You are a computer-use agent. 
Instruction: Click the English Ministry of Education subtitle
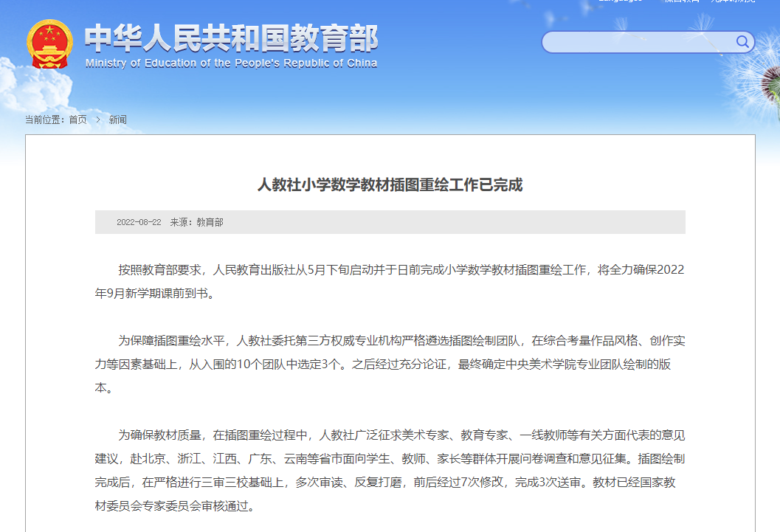point(231,63)
